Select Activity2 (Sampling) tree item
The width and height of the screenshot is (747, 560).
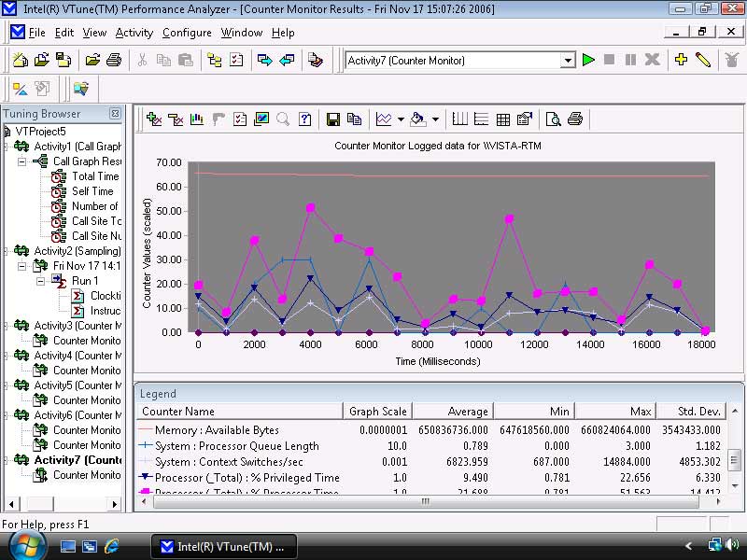[x=78, y=251]
